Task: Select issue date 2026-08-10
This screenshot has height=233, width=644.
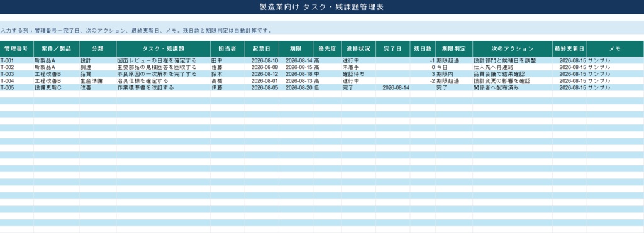Action: point(262,60)
